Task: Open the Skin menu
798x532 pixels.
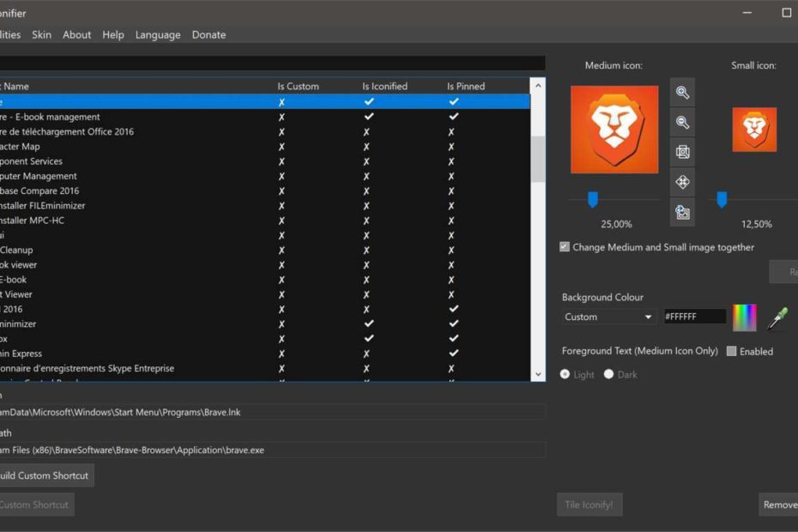Action: click(x=41, y=34)
